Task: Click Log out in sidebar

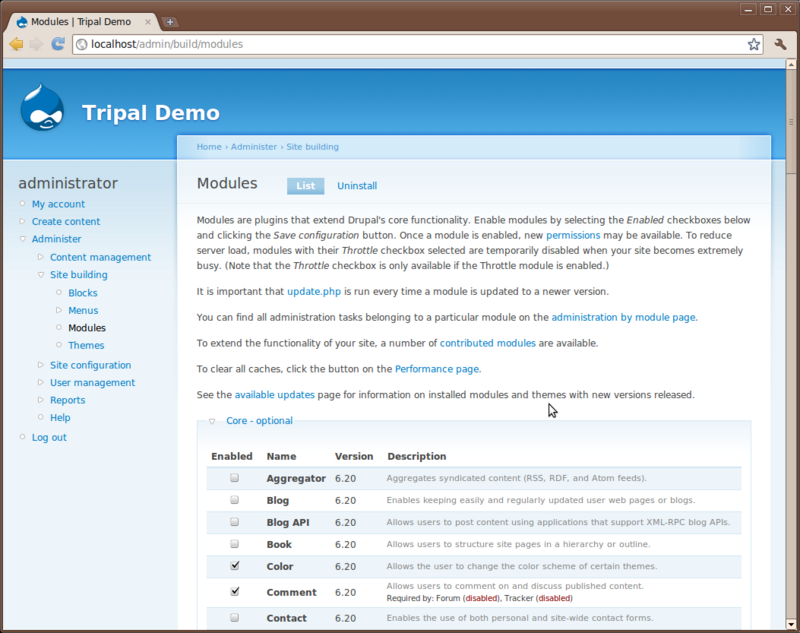Action: (49, 438)
